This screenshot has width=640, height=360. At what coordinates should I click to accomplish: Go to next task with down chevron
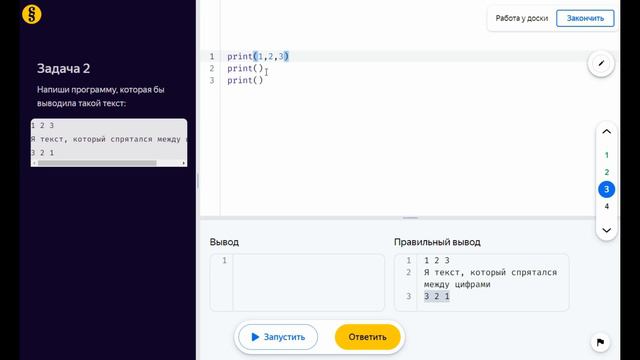pyautogui.click(x=607, y=230)
